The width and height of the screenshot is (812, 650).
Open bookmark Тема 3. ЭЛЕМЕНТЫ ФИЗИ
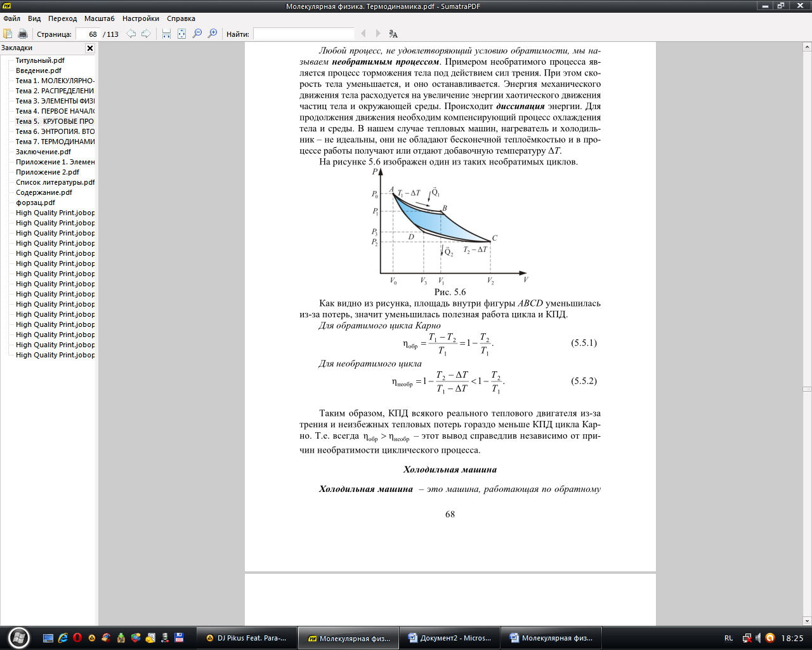(x=55, y=101)
